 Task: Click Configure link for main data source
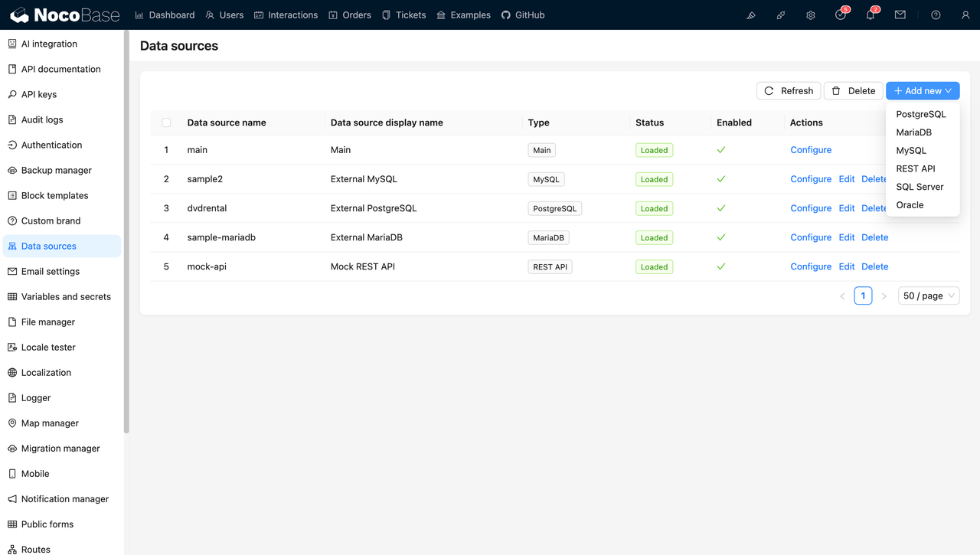[811, 150]
